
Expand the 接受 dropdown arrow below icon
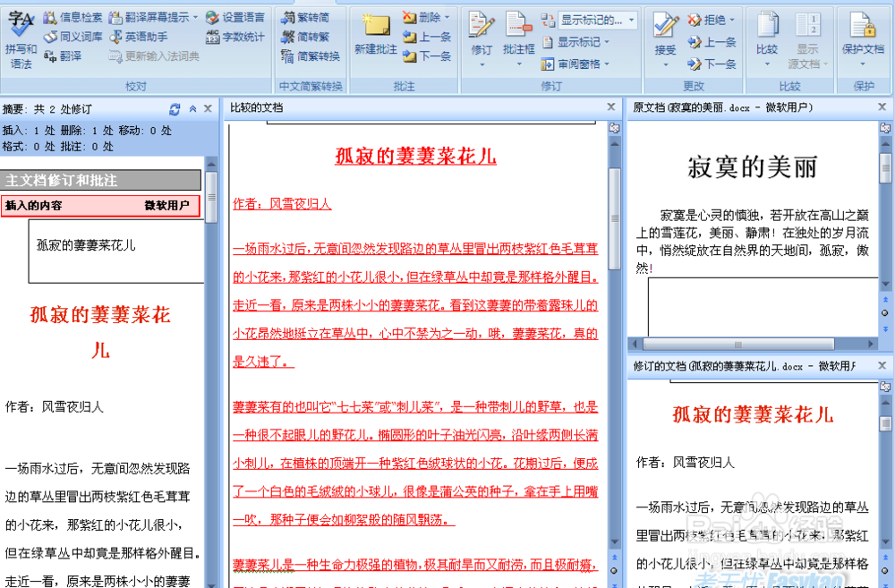(x=666, y=64)
